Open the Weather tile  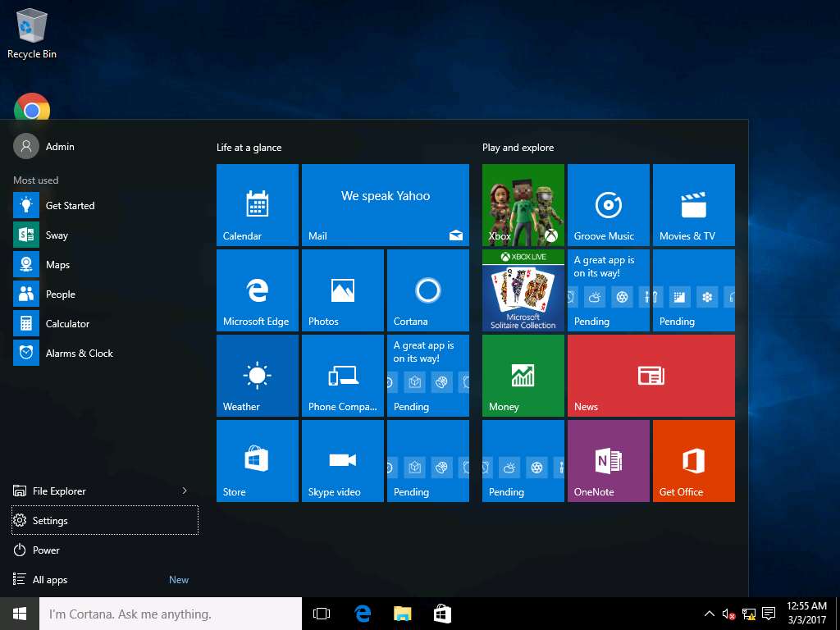[257, 376]
